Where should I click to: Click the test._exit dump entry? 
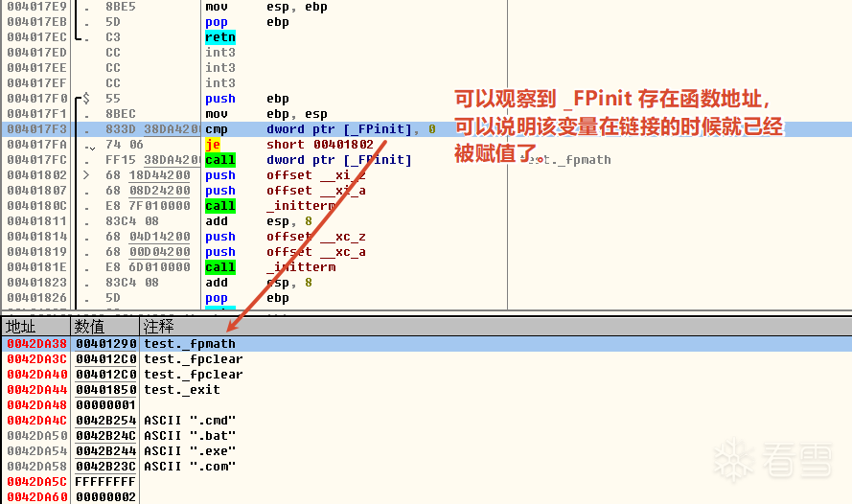[182, 389]
